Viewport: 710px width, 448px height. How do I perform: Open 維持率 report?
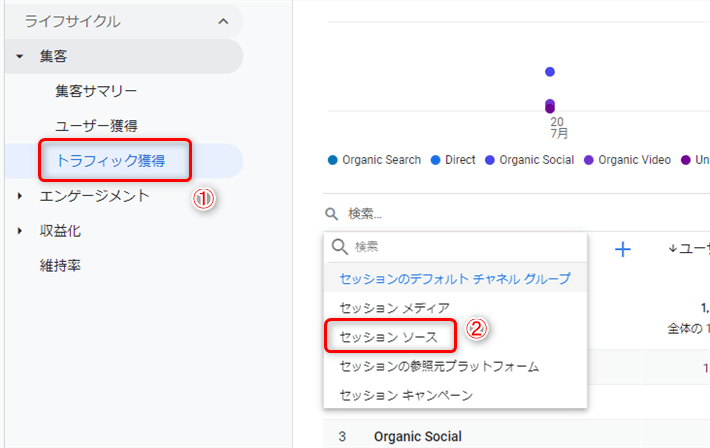click(60, 265)
